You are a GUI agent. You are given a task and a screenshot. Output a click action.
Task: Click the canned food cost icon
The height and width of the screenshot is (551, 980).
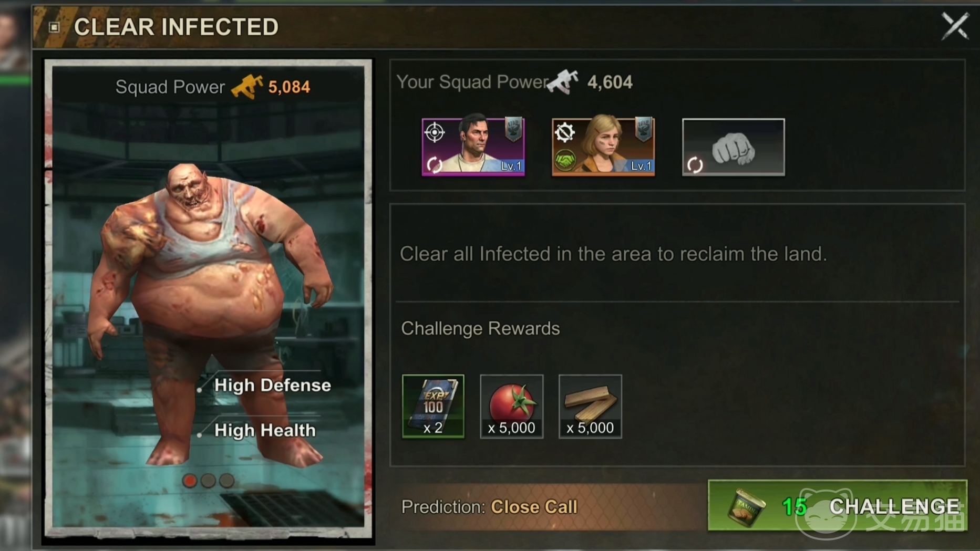pyautogui.click(x=747, y=507)
